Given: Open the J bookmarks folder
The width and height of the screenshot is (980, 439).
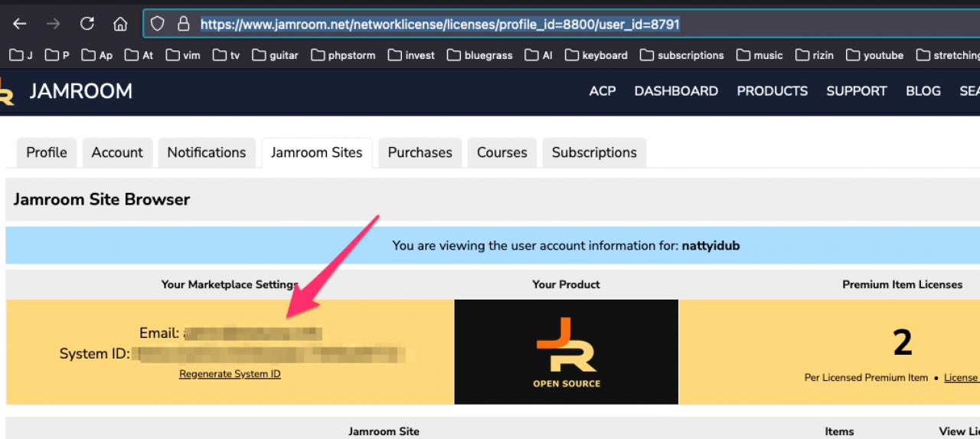Looking at the screenshot, I should tap(21, 55).
